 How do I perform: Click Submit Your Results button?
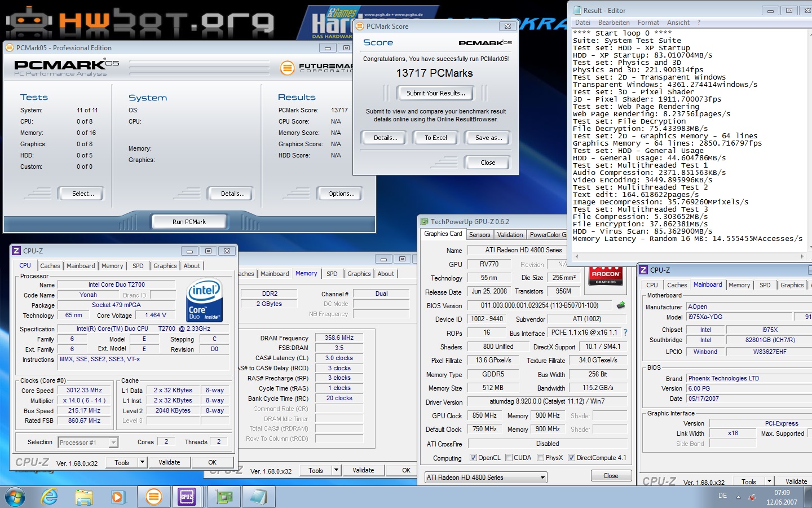tap(435, 93)
